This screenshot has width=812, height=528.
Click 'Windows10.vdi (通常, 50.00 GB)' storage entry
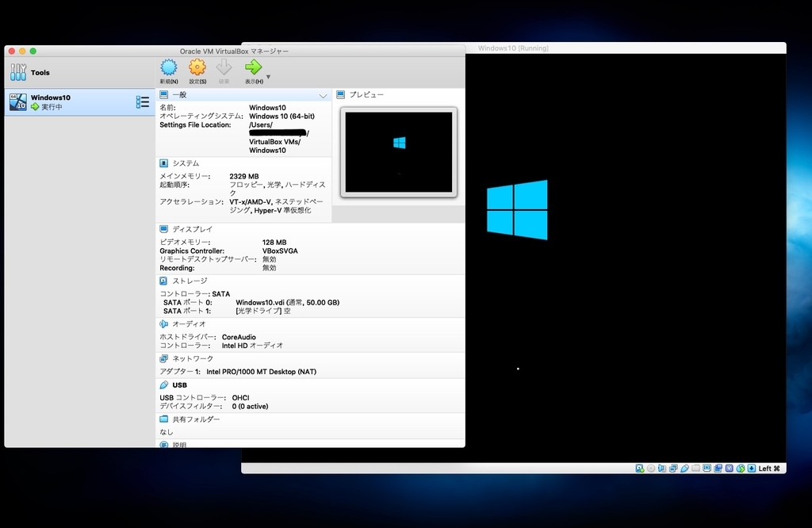(x=287, y=302)
